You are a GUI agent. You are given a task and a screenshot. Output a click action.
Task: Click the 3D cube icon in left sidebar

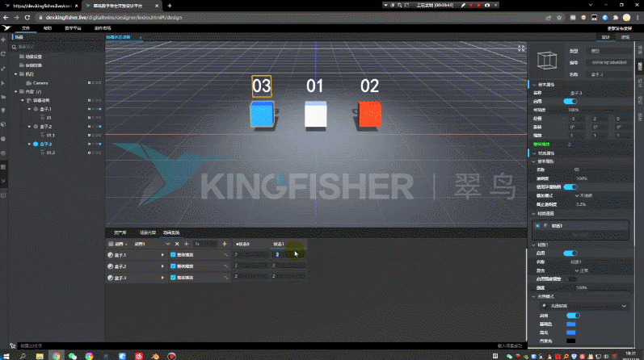pos(3,124)
